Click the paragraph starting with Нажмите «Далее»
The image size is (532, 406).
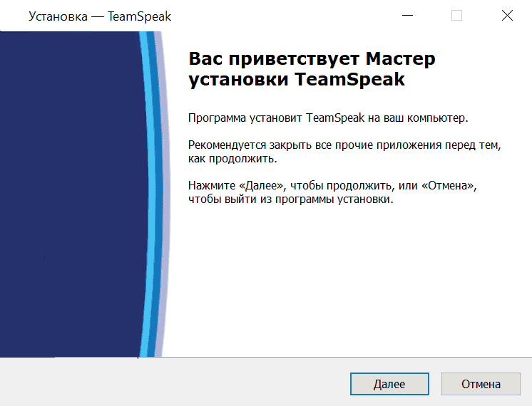point(332,192)
